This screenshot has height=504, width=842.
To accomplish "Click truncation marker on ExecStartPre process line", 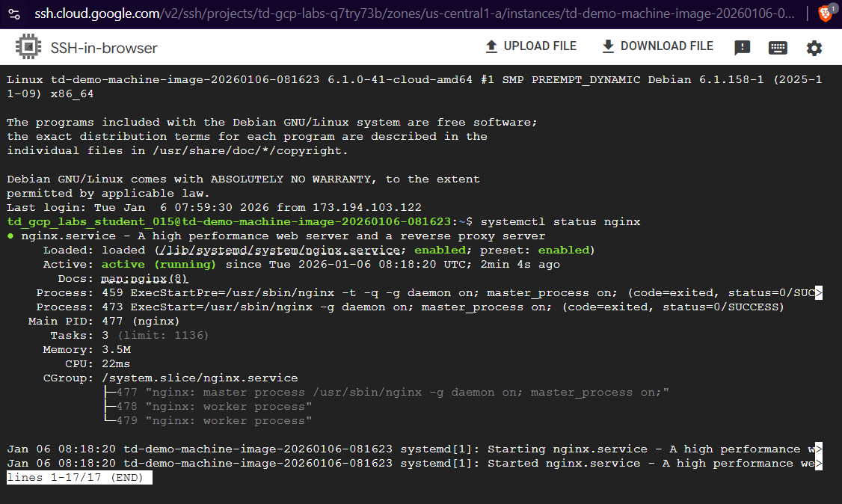I will tap(819, 293).
